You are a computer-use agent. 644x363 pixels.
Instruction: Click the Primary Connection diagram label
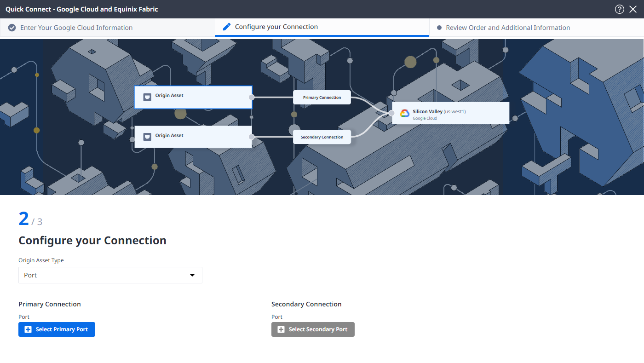(x=322, y=98)
